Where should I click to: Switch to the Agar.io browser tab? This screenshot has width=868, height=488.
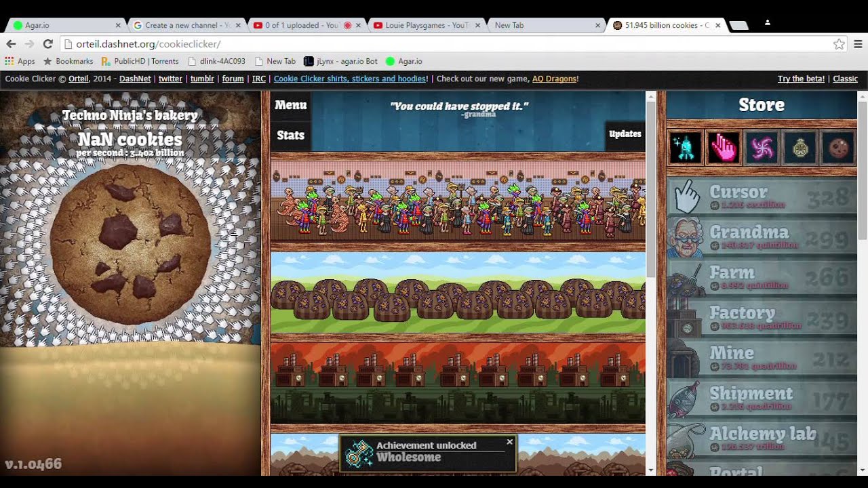pos(66,25)
